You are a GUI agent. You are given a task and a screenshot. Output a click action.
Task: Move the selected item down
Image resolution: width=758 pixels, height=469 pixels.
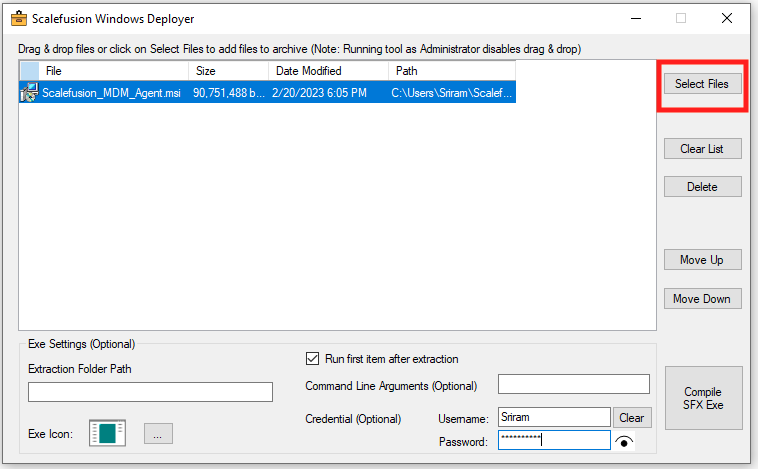(x=702, y=299)
